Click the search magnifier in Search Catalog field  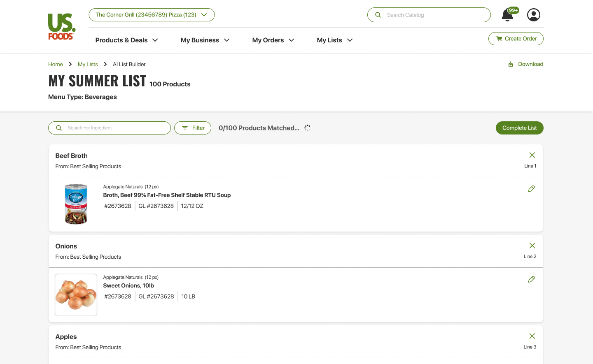click(378, 15)
